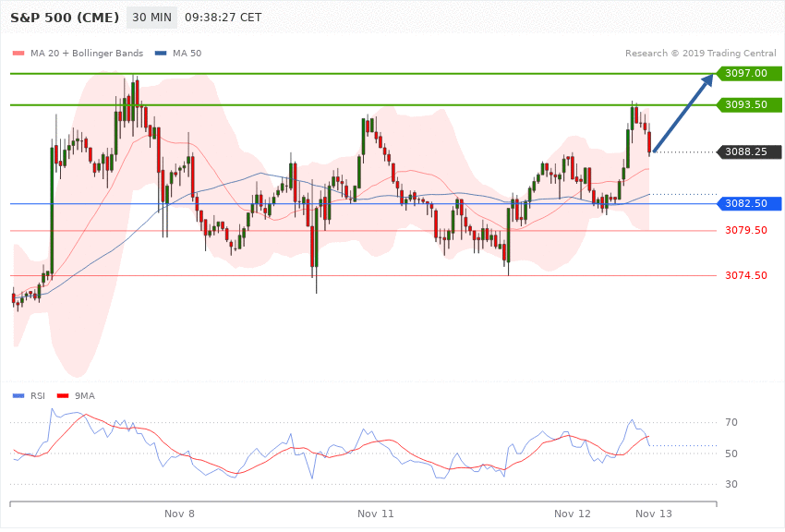Click the red 9MA legend swatch
The height and width of the screenshot is (532, 785).
point(63,396)
